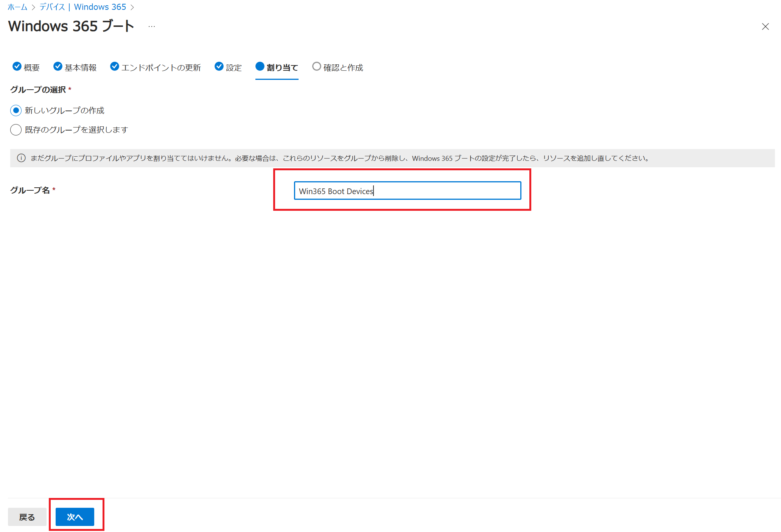Image resolution: width=781 pixels, height=532 pixels.
Task: Select 新しいグループの作成 radio button
Action: [16, 110]
